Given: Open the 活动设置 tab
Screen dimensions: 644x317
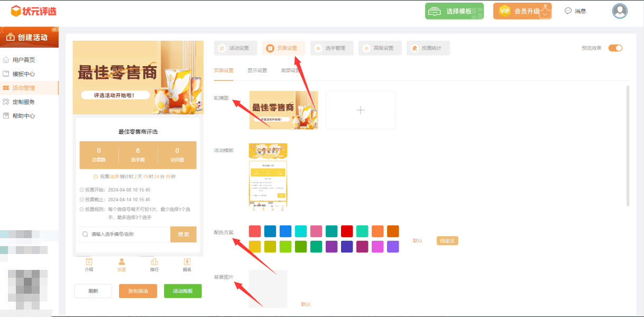Looking at the screenshot, I should tap(235, 48).
